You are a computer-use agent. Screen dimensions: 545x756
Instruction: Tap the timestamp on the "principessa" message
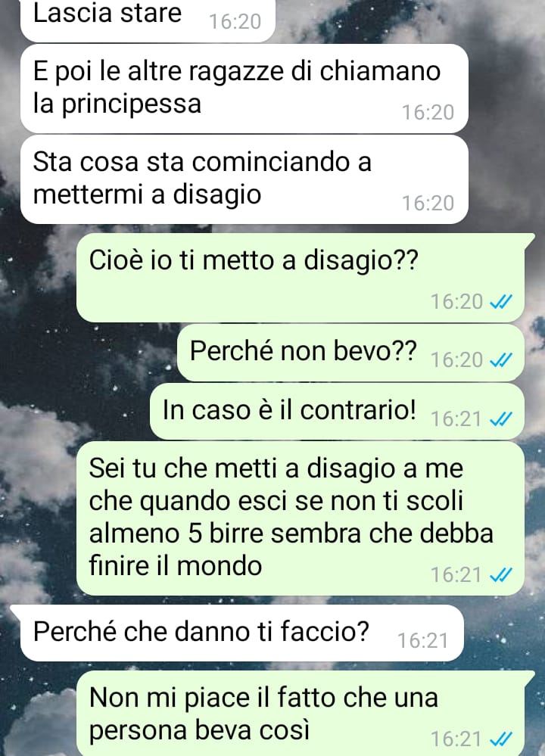428,112
